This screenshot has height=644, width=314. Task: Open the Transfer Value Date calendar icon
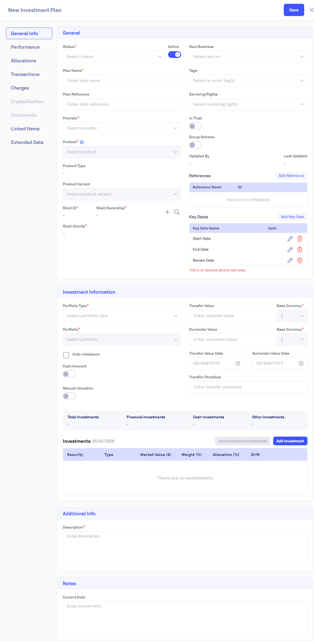238,363
